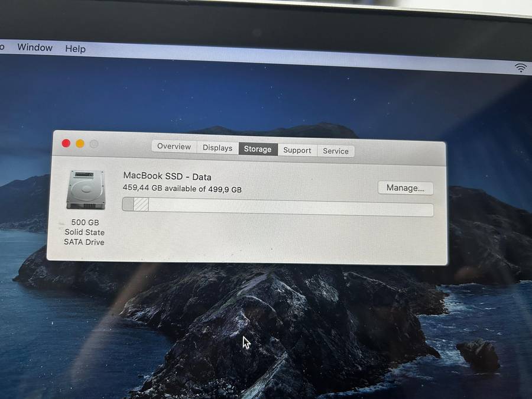
Task: Click the 459,44 GB available text
Action: (182, 189)
